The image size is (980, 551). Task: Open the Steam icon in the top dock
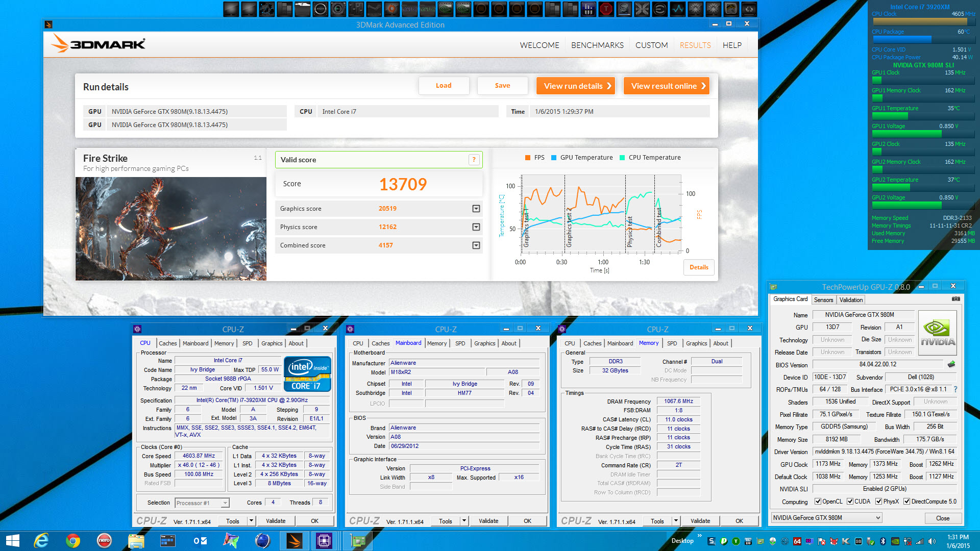[x=374, y=9]
